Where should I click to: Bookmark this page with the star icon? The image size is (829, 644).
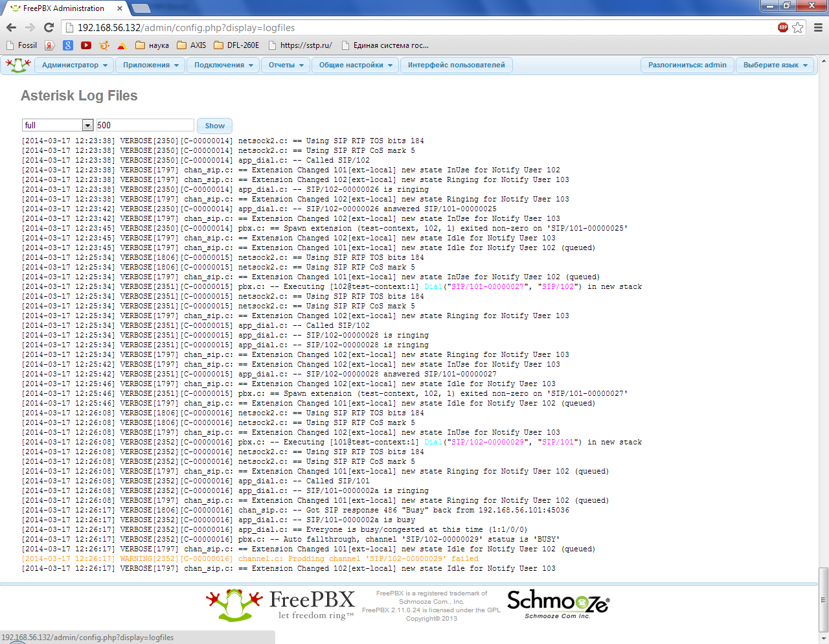798,27
